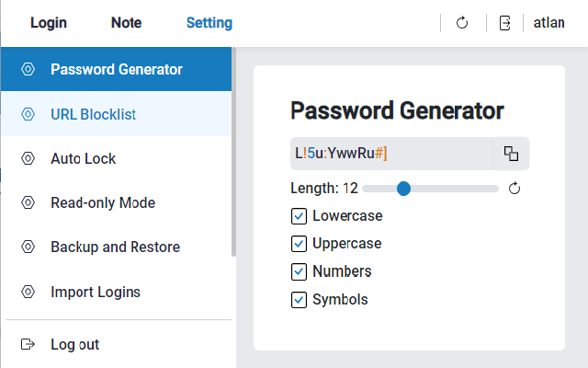Click the hexagon icon beside Auto Lock

28,158
